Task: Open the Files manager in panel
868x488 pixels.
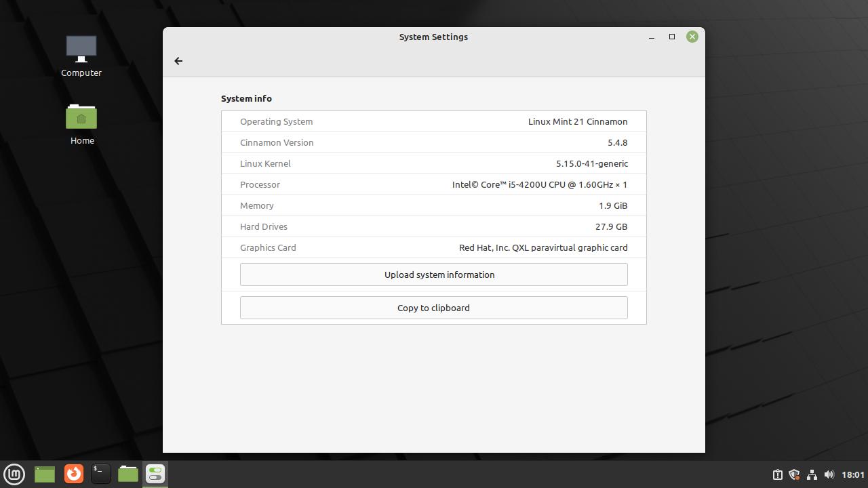Action: coord(128,474)
